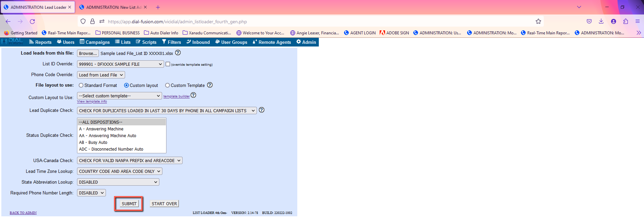
Task: Open the Campaigns menu
Action: (x=95, y=42)
